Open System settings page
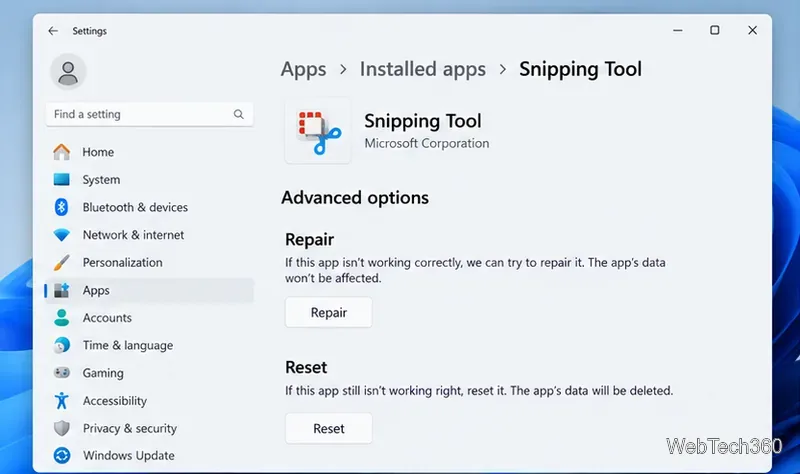Screen dimensions: 800x474 point(149,180)
